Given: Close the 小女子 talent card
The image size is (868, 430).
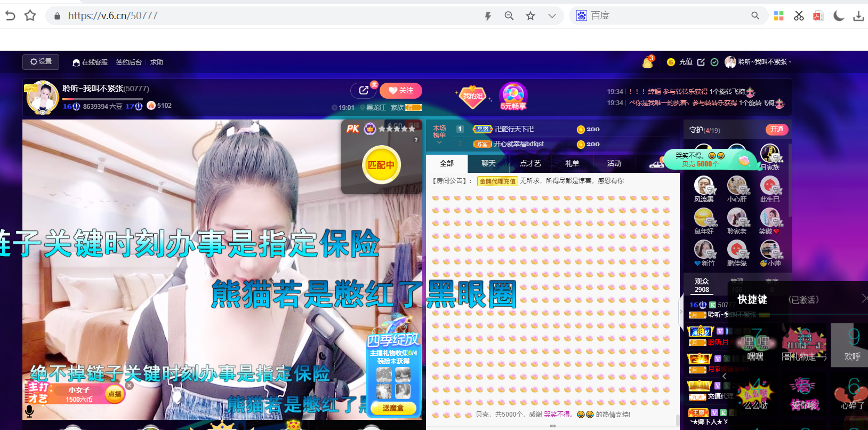Looking at the screenshot, I should pos(129,385).
